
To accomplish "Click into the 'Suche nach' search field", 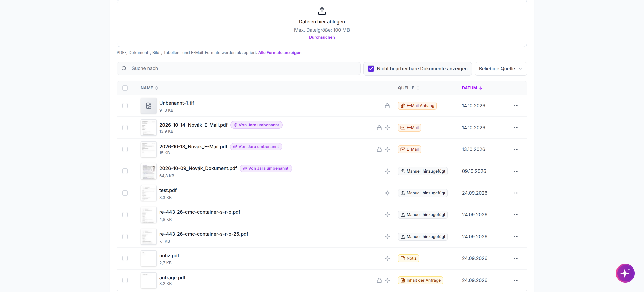I will pos(238,68).
